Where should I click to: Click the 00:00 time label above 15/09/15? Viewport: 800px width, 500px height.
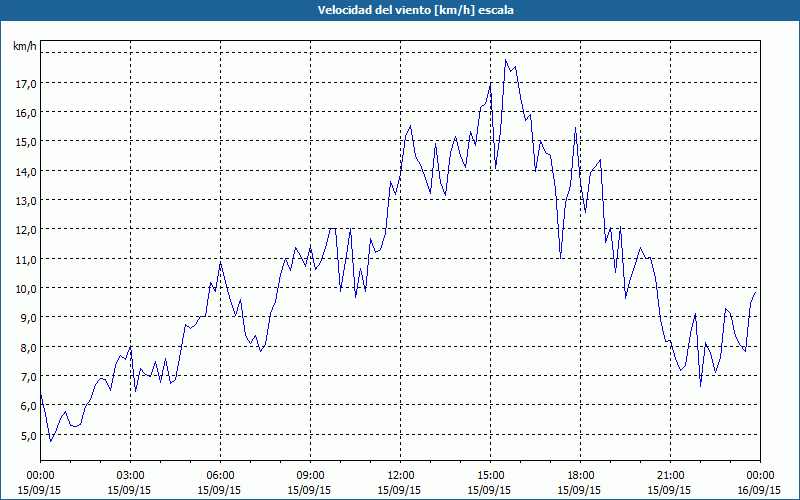coord(40,476)
